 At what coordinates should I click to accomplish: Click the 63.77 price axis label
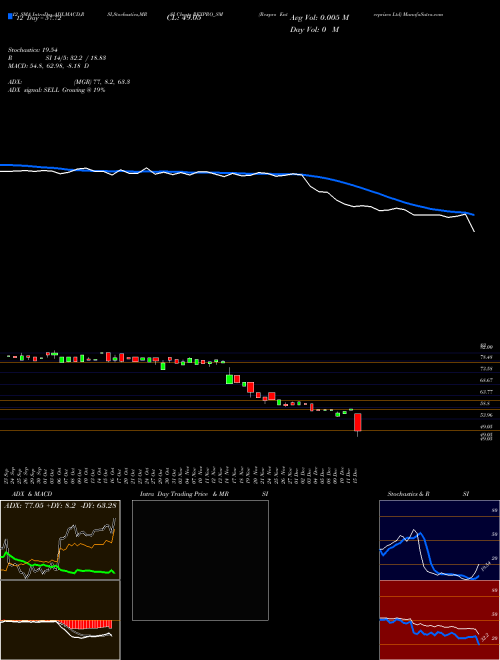point(486,392)
